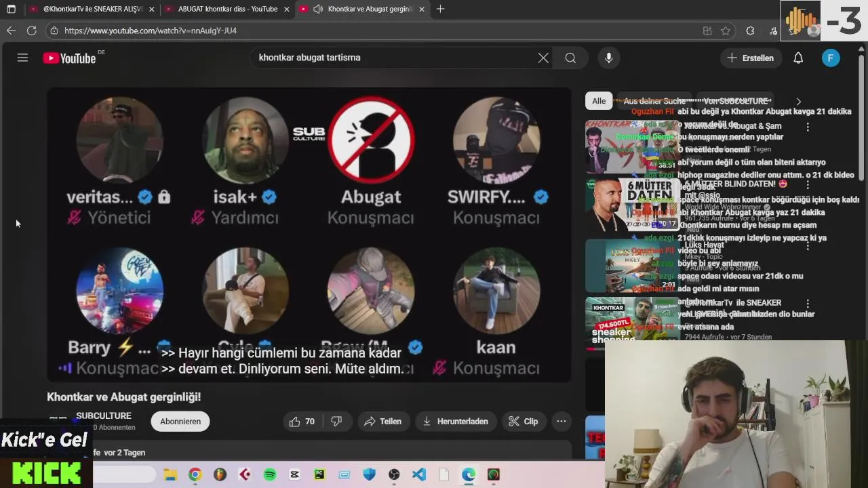This screenshot has width=868, height=488.
Task: Click the video player showing Abugat speaker
Action: click(309, 235)
